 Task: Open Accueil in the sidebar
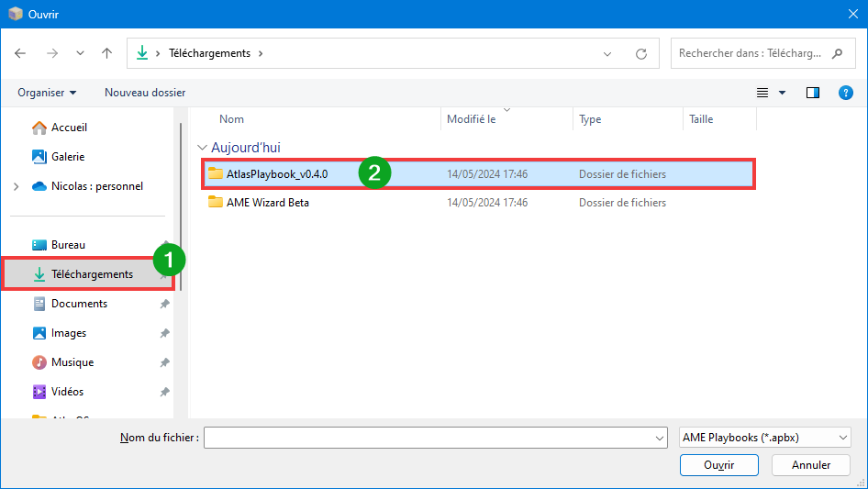coord(69,128)
